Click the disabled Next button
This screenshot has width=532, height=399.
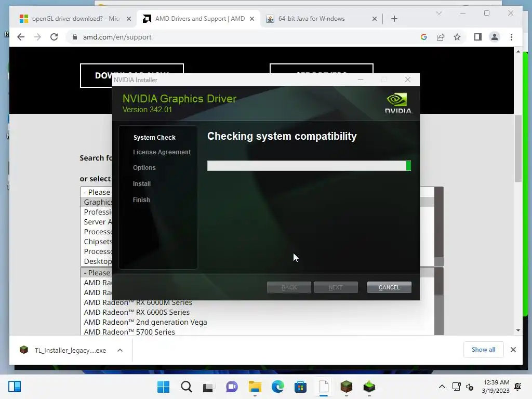336,287
